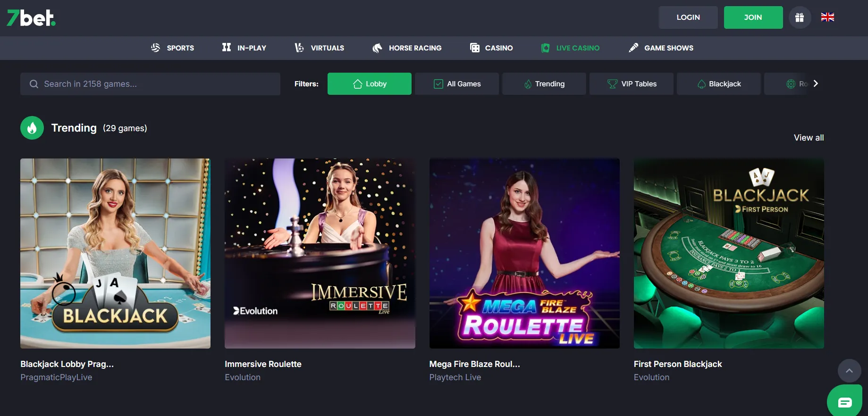
Task: Open Blackjack Lobby Pragmatic thumbnail
Action: [115, 253]
